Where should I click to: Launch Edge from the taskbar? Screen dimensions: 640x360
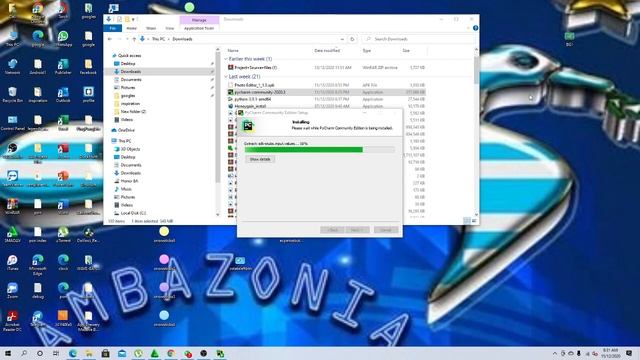pos(73,353)
